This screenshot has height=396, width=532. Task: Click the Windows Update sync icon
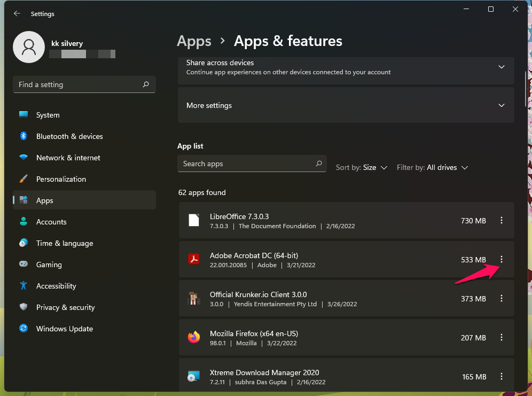(x=24, y=329)
